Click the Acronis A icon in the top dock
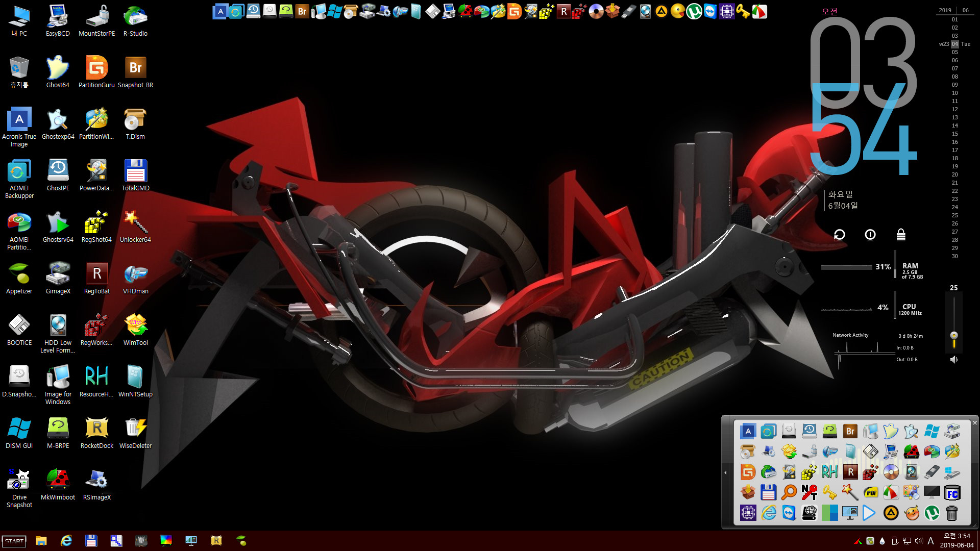 pyautogui.click(x=220, y=11)
